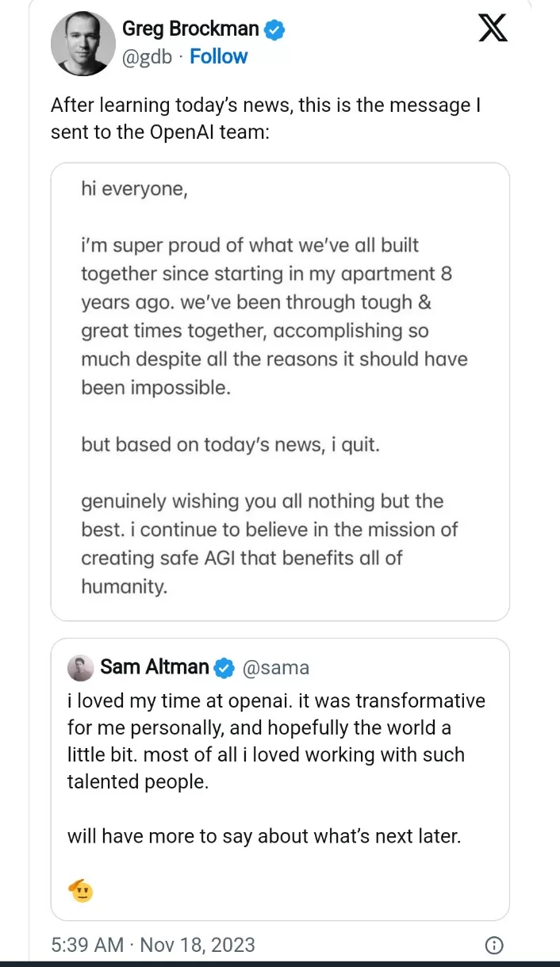
Task: Click "but based on today's news, i quit" line
Action: (230, 444)
